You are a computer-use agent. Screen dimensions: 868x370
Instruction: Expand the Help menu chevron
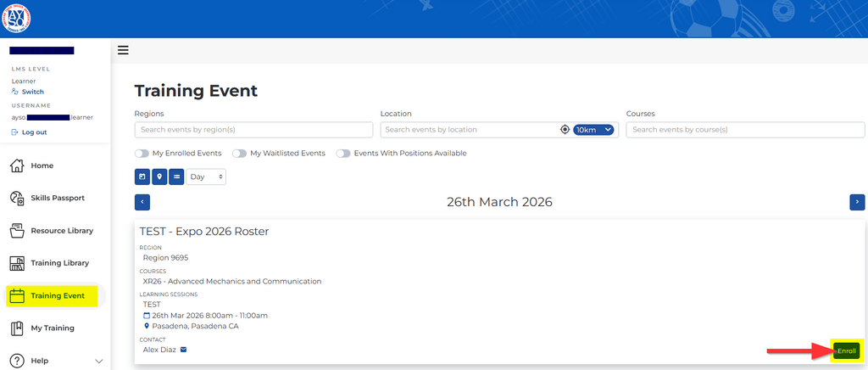pyautogui.click(x=98, y=361)
